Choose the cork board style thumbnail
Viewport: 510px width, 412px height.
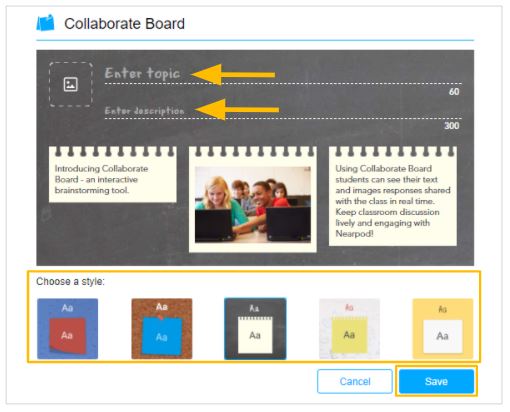pos(162,329)
